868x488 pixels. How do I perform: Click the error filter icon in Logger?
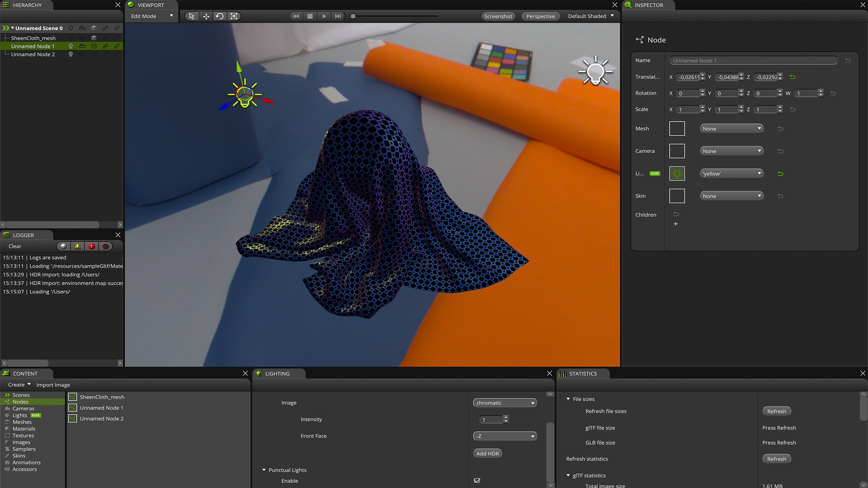click(92, 246)
